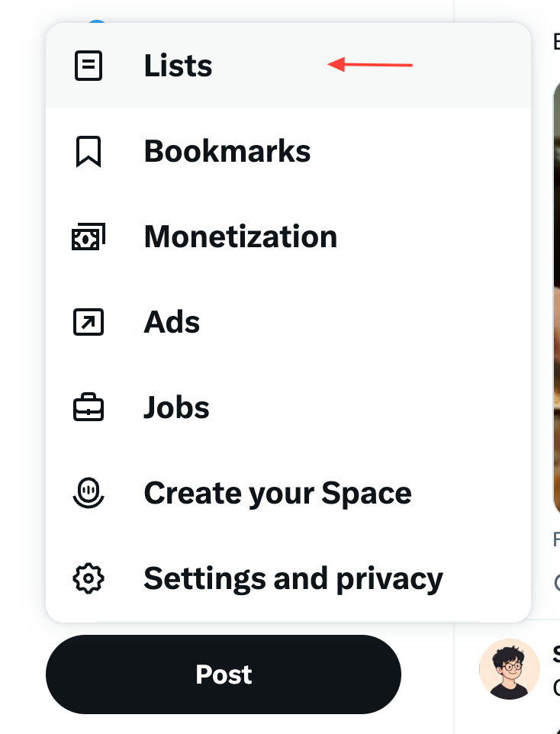Click the Lists document icon
The height and width of the screenshot is (734, 560).
(x=89, y=66)
